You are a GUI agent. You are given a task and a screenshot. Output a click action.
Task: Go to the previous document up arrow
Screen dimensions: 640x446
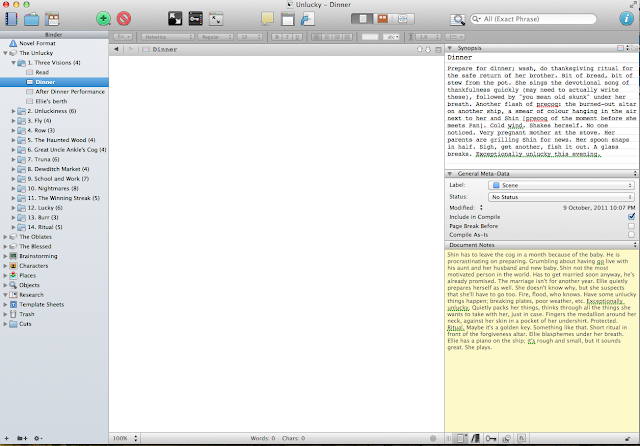[x=420, y=49]
